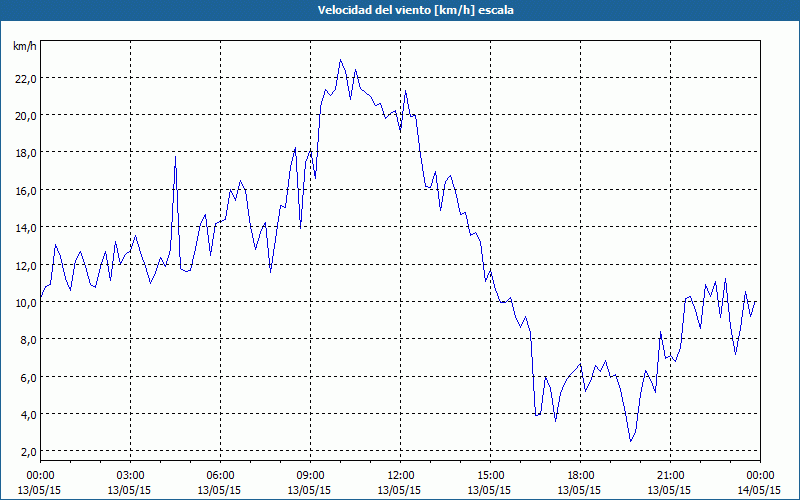Click the 03:00 time label

[x=130, y=476]
